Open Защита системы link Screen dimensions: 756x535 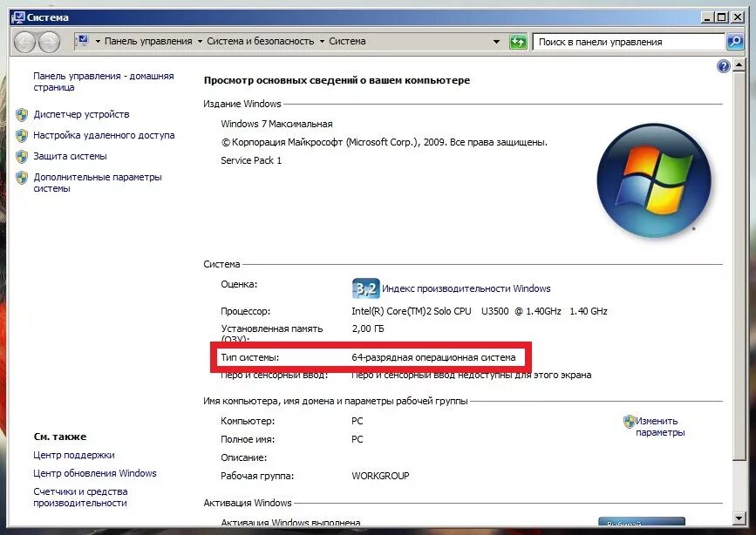coord(71,156)
